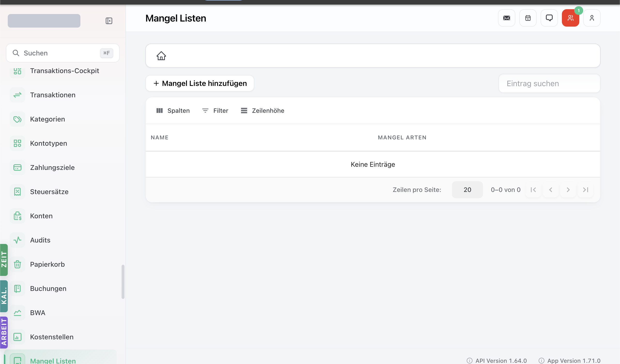
Task: Open the Spalten column selector
Action: pyautogui.click(x=173, y=111)
